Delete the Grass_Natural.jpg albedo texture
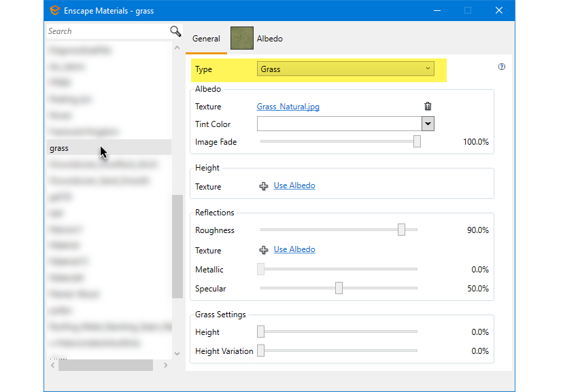Screen dimensions: 563x392 (428, 106)
